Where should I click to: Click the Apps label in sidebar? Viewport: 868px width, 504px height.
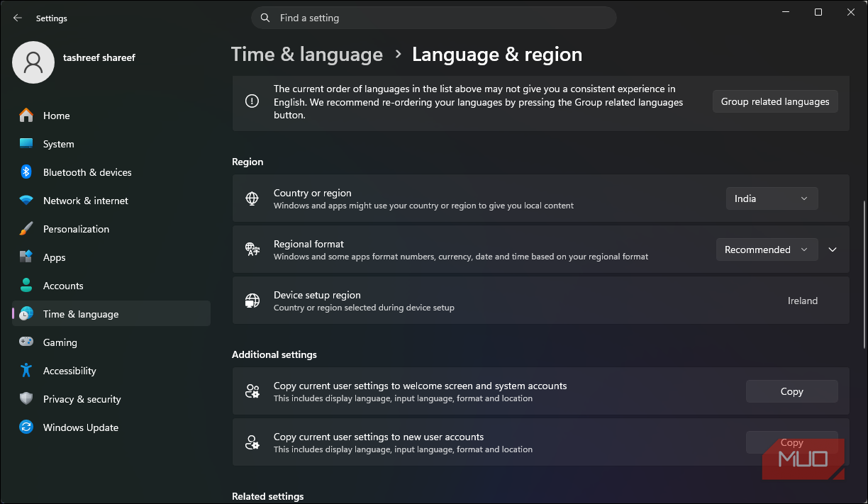[x=55, y=257]
